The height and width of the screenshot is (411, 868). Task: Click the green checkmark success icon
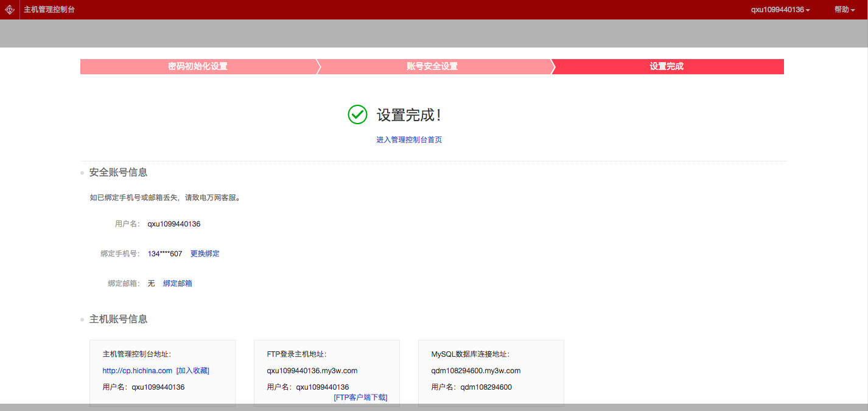click(357, 114)
